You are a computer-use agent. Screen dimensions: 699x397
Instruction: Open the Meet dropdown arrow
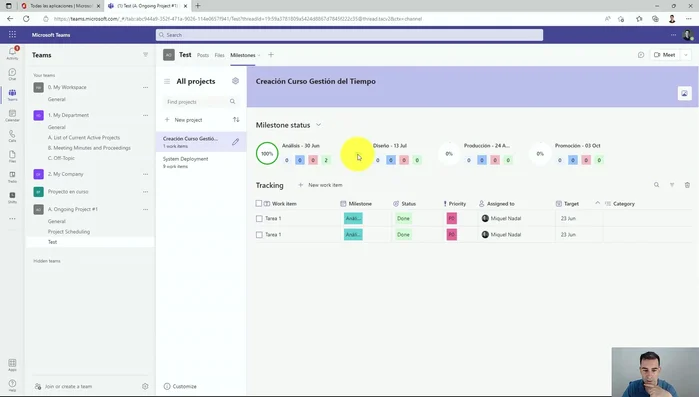(x=686, y=55)
